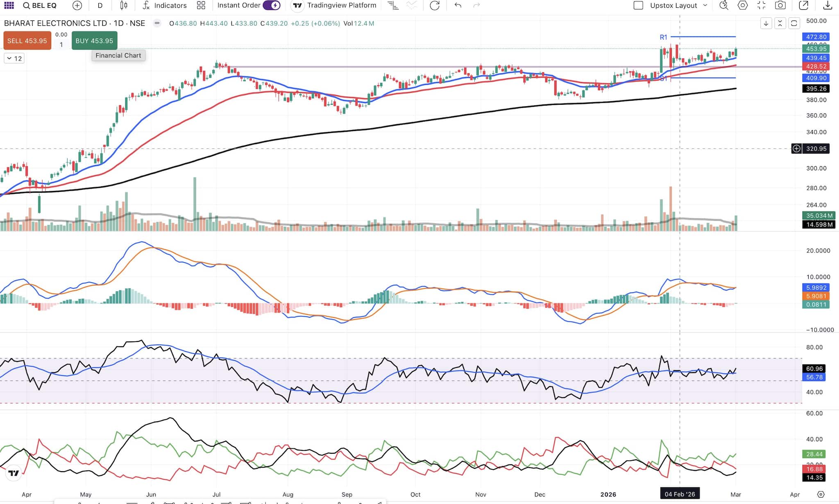Maximize the main chart pane
This screenshot has height=504, width=839.
(794, 23)
